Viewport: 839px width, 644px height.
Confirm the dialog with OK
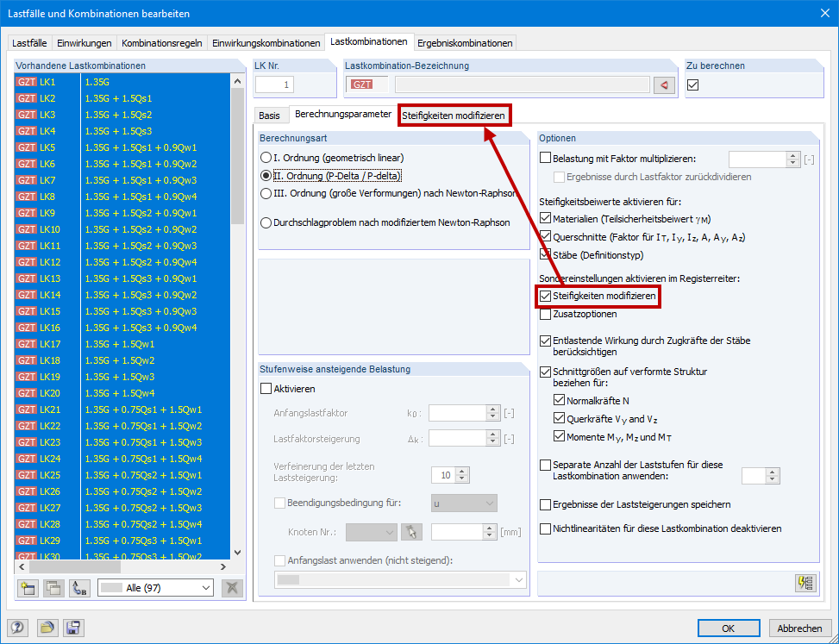click(x=729, y=628)
